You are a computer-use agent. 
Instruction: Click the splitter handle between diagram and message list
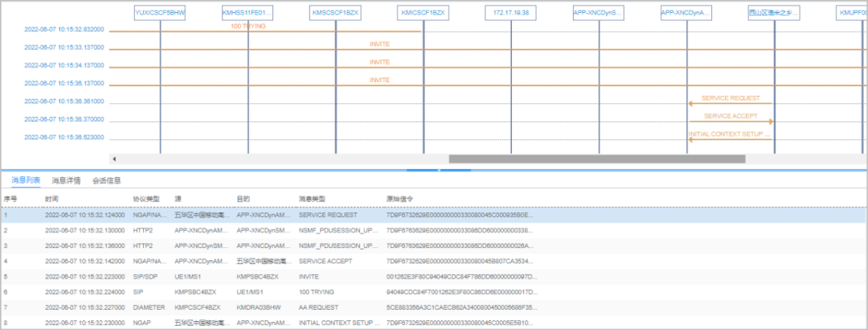tap(439, 171)
